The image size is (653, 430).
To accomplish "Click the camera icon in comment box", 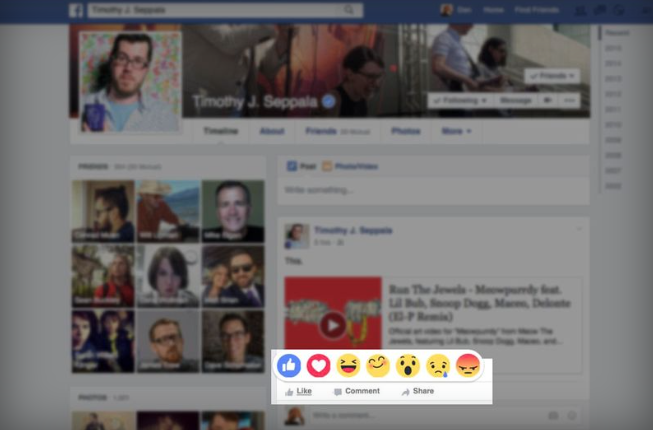I will [553, 415].
